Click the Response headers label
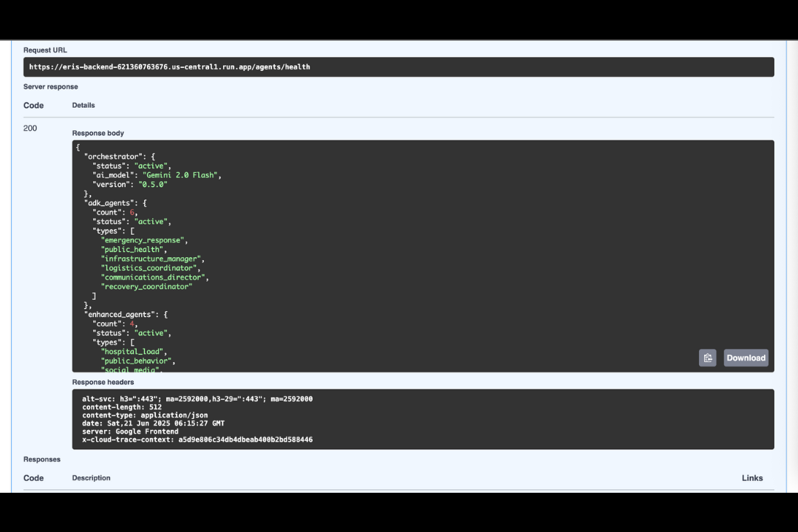Image resolution: width=798 pixels, height=532 pixels. point(103,382)
